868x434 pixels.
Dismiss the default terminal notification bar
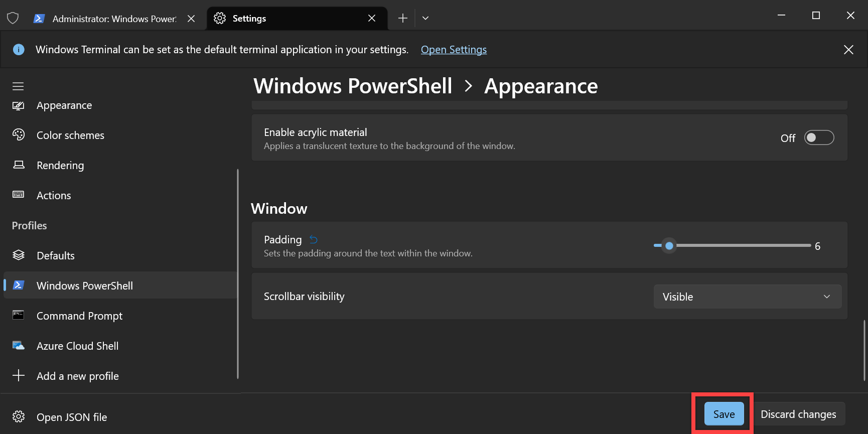(848, 50)
